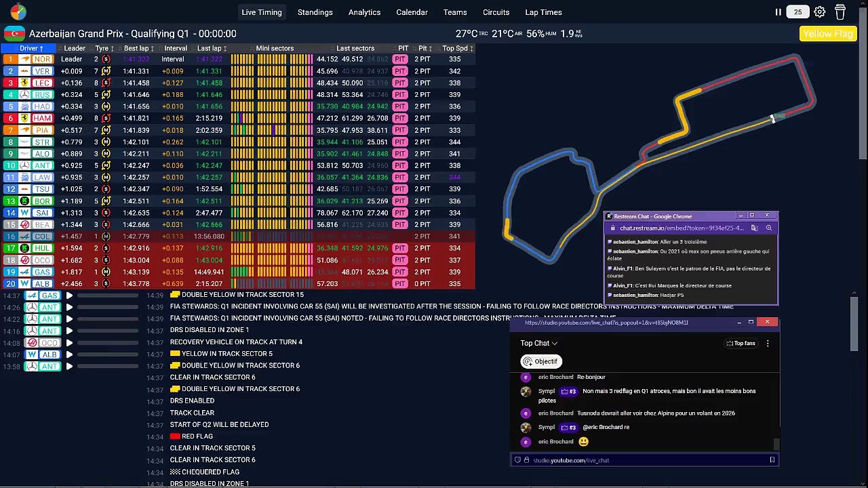The width and height of the screenshot is (868, 488).
Task: Click the Yellow Flag status badge
Action: click(x=827, y=34)
